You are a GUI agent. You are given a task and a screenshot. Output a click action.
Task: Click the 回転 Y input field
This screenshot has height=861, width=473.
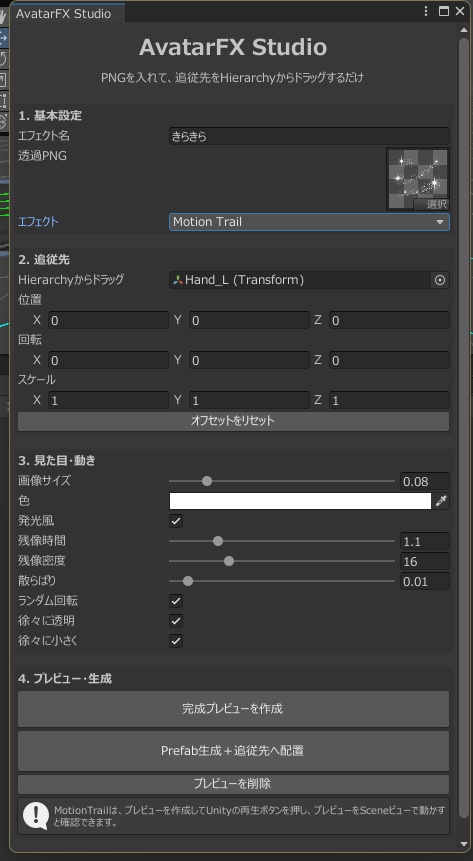point(249,360)
